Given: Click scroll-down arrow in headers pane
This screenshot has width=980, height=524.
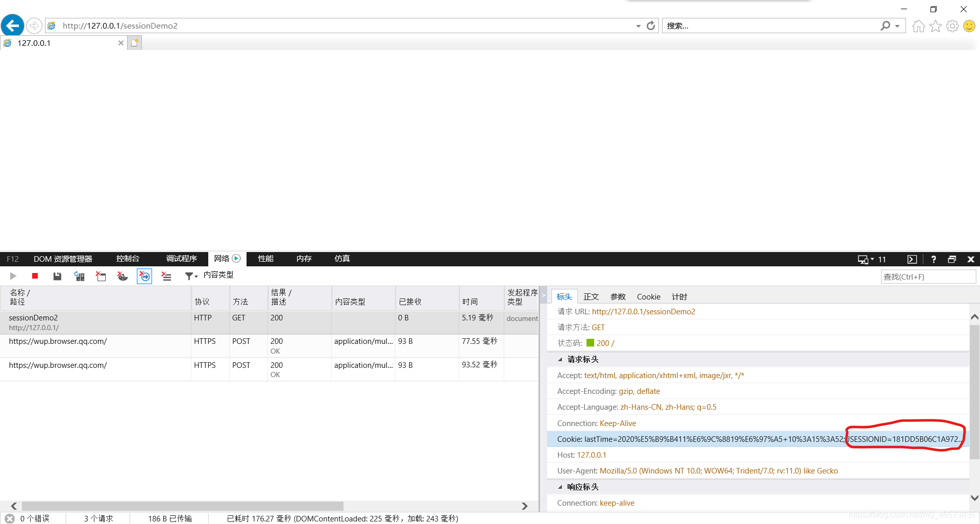Looking at the screenshot, I should [x=974, y=498].
